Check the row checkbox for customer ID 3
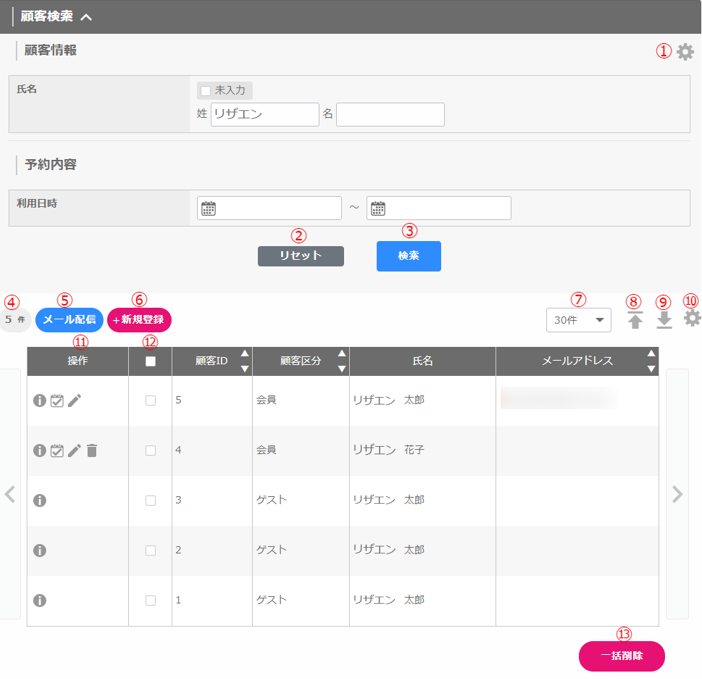702x679 pixels. [150, 501]
